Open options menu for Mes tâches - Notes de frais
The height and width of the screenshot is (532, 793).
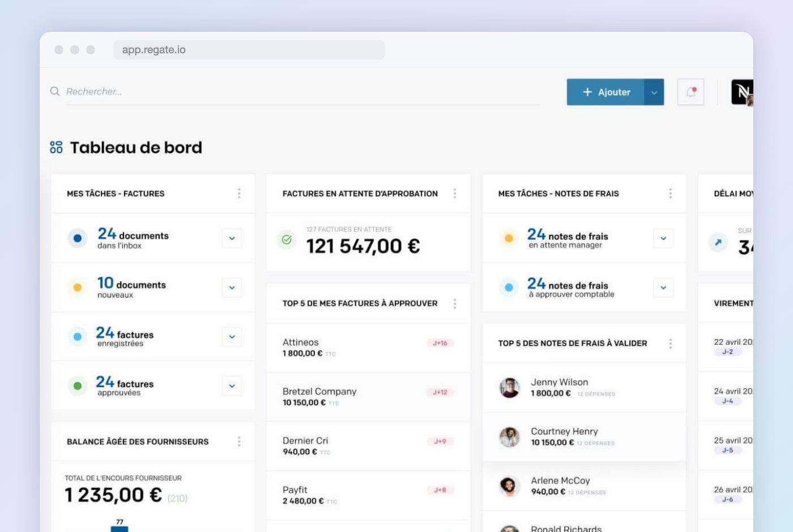point(671,194)
